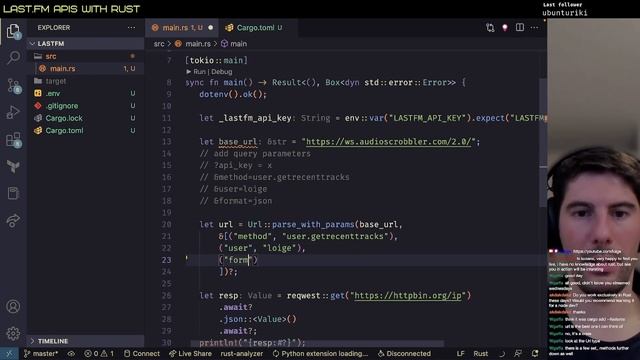Expand the target folder
The image size is (640, 360).
pyautogui.click(x=87, y=81)
